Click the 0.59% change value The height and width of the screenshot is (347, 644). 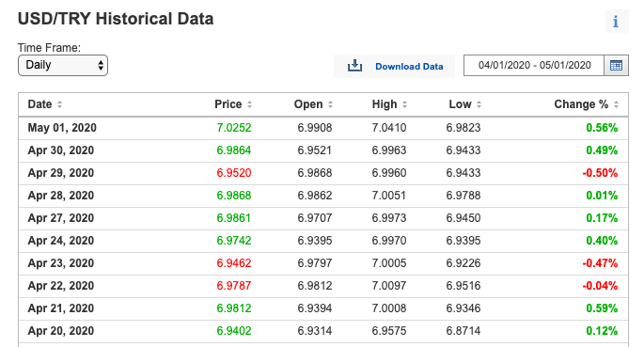pos(602,308)
